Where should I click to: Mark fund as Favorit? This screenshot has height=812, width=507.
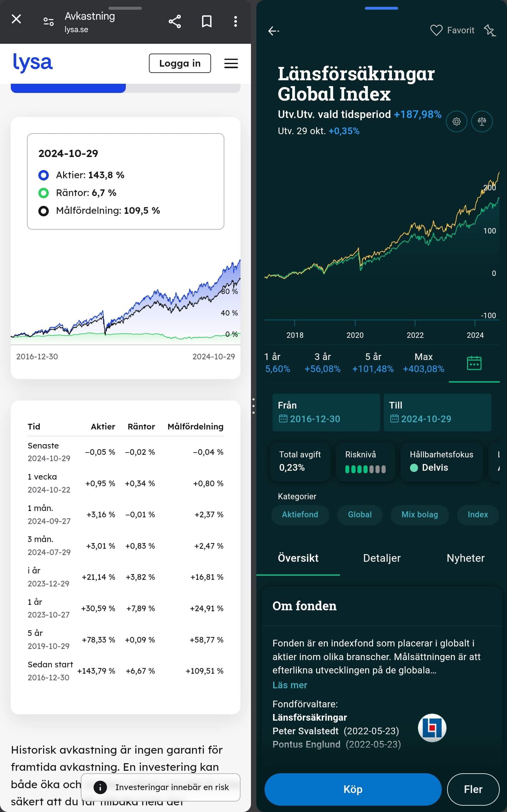pyautogui.click(x=452, y=30)
